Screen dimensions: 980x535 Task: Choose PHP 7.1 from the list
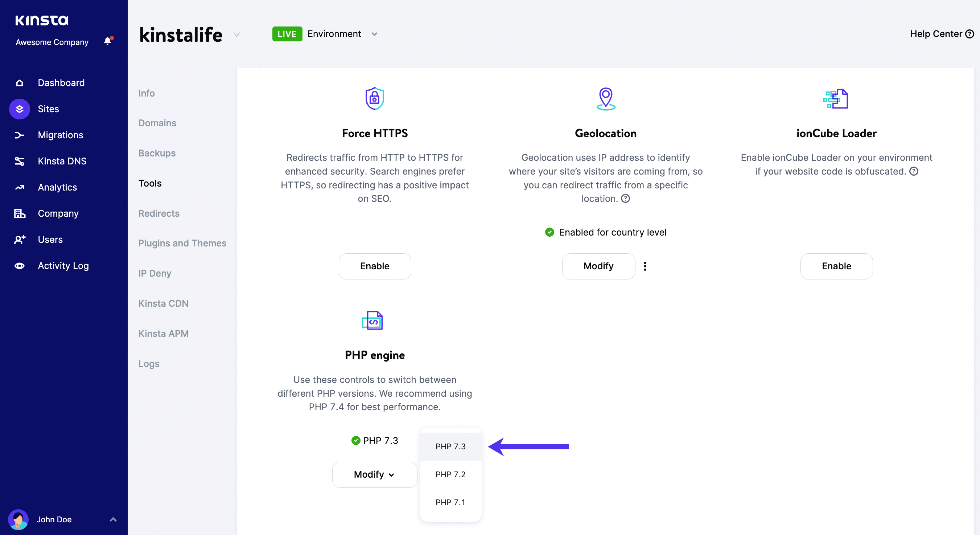450,502
